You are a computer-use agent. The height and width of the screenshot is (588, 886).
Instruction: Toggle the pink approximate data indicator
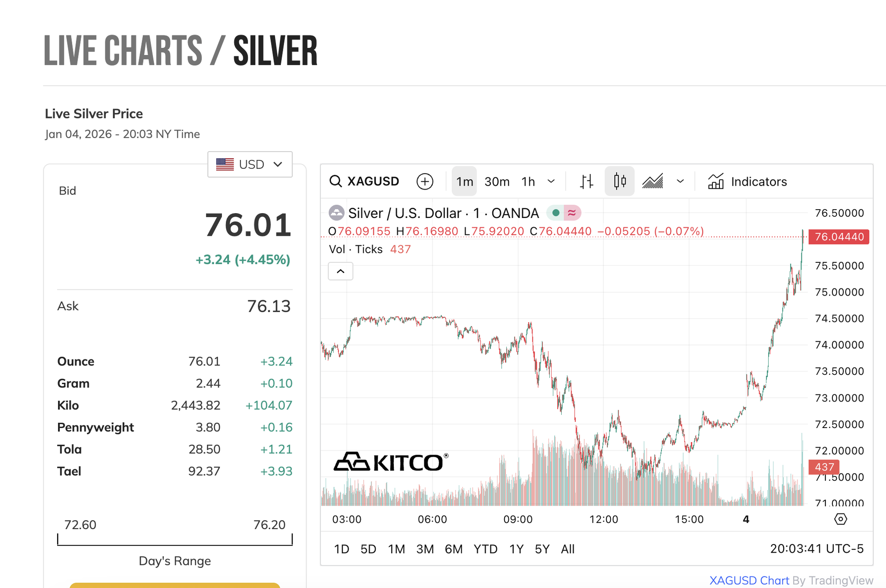(572, 213)
